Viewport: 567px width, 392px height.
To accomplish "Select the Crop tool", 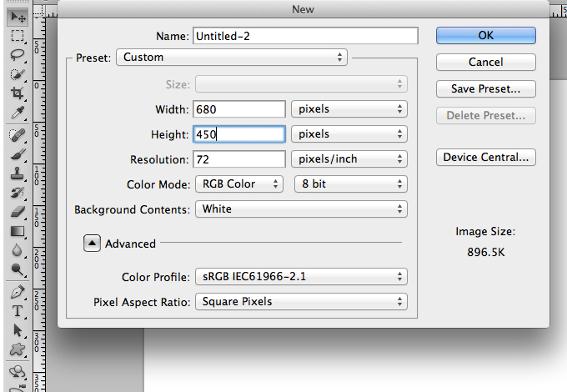I will pyautogui.click(x=18, y=93).
